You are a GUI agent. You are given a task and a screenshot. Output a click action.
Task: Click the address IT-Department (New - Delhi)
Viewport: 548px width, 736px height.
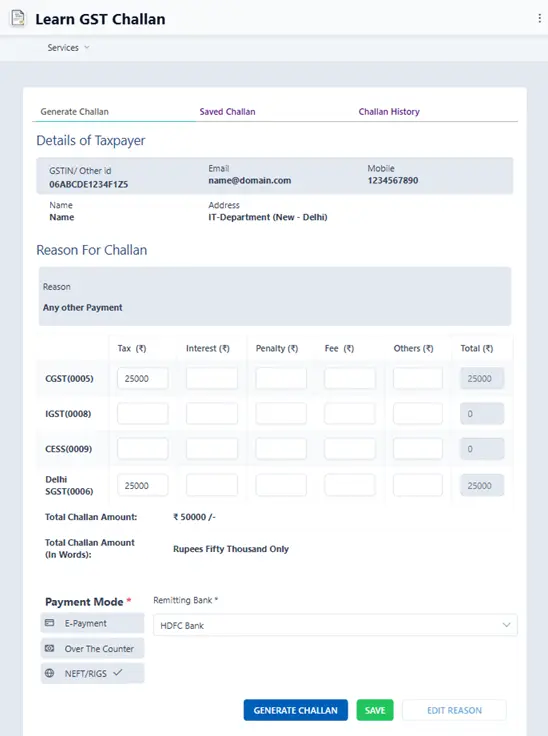(x=268, y=217)
